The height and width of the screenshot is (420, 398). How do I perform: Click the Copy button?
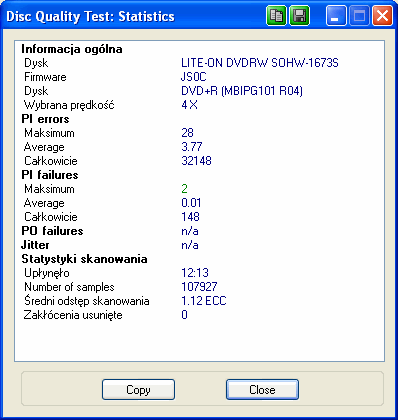coord(138,389)
